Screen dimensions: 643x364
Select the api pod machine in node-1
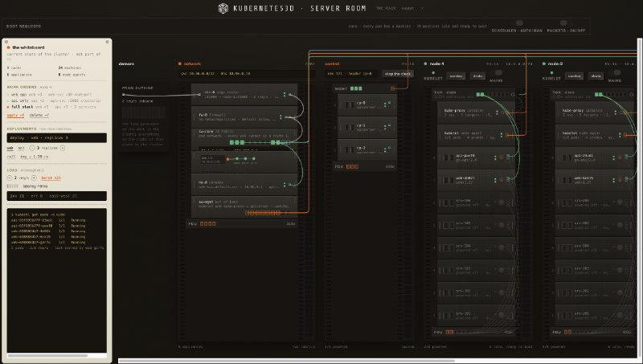476,157
